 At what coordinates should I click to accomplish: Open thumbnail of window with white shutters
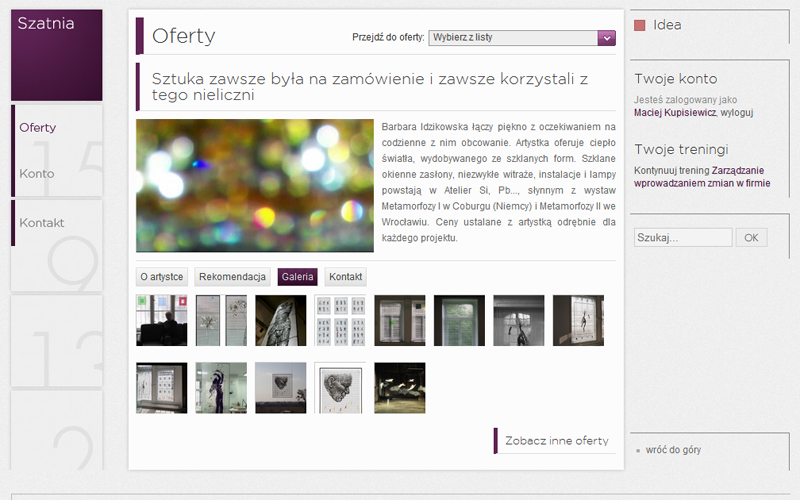pos(400,320)
